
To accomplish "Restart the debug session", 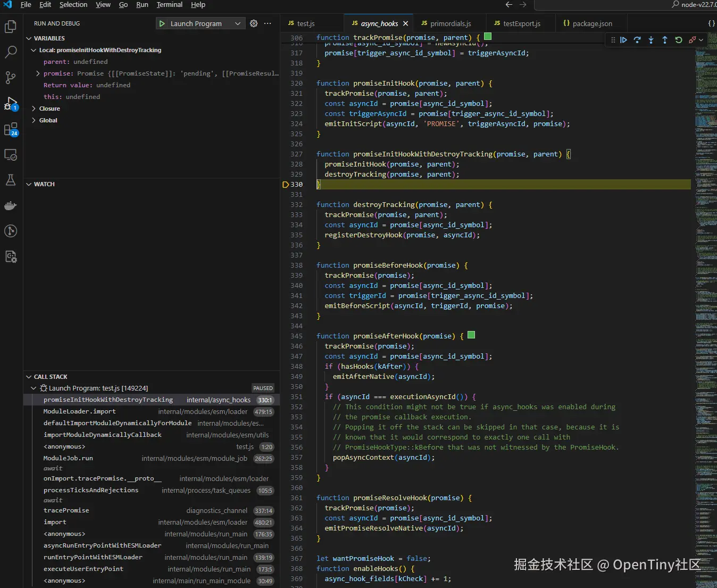I will click(x=679, y=40).
